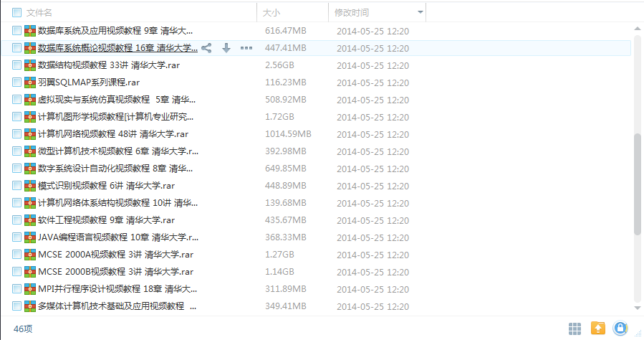Screen dimensions: 644x340
Task: Click the rar icon of 羽翼SQLMAP系列课程
Action: (30, 82)
